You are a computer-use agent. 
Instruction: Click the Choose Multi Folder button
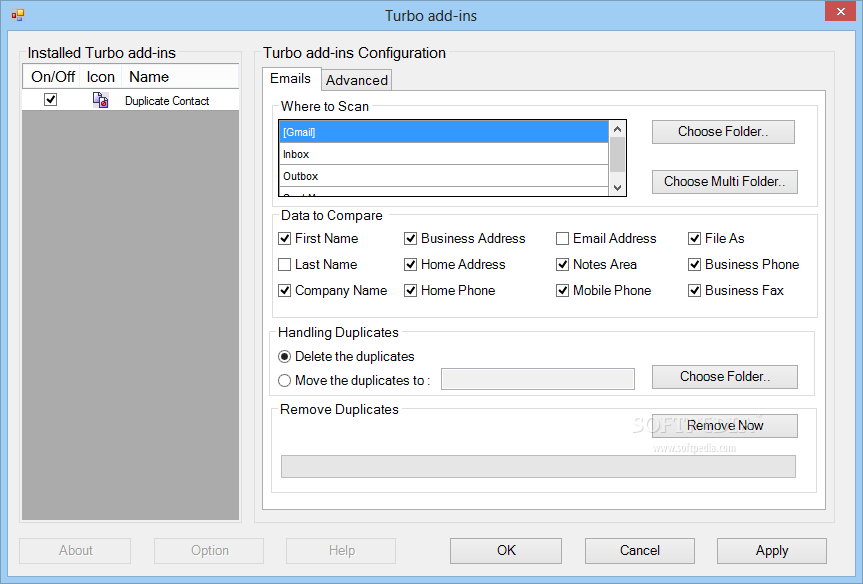[x=725, y=182]
